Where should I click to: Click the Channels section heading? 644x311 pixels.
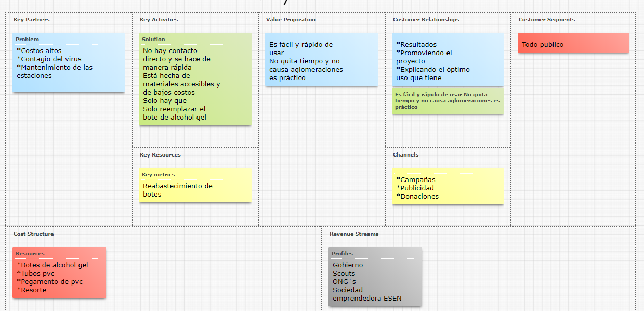click(x=405, y=155)
